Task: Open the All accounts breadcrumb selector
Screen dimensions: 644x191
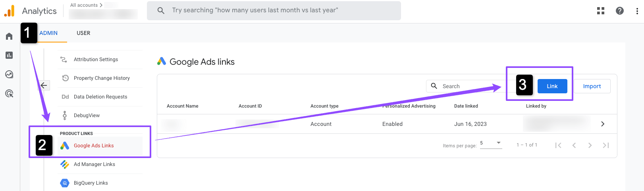Action: click(x=86, y=5)
